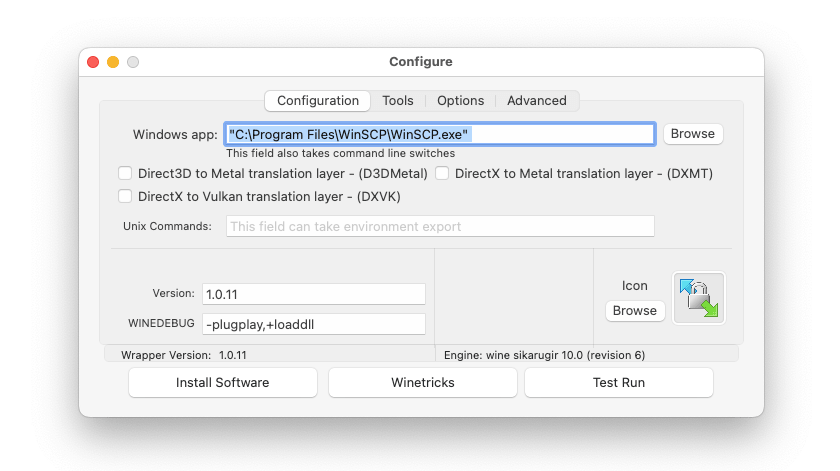
Task: Enable Direct3D to Metal (D3DMetal) checkbox
Action: 125,173
